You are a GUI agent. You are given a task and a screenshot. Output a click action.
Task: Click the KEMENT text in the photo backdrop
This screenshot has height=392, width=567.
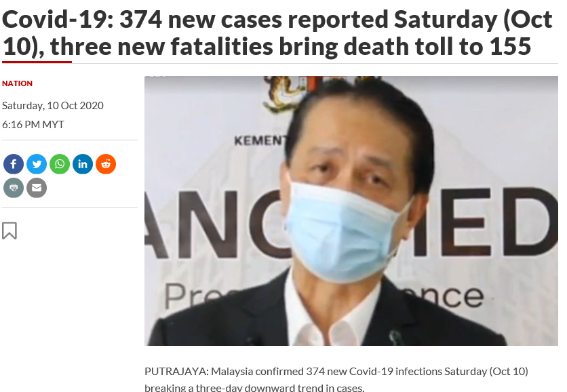pos(260,140)
